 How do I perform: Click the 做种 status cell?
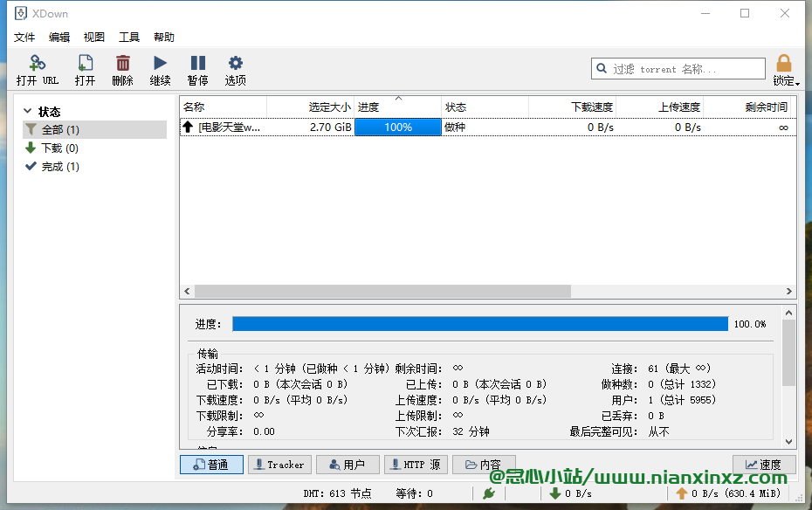(x=455, y=127)
